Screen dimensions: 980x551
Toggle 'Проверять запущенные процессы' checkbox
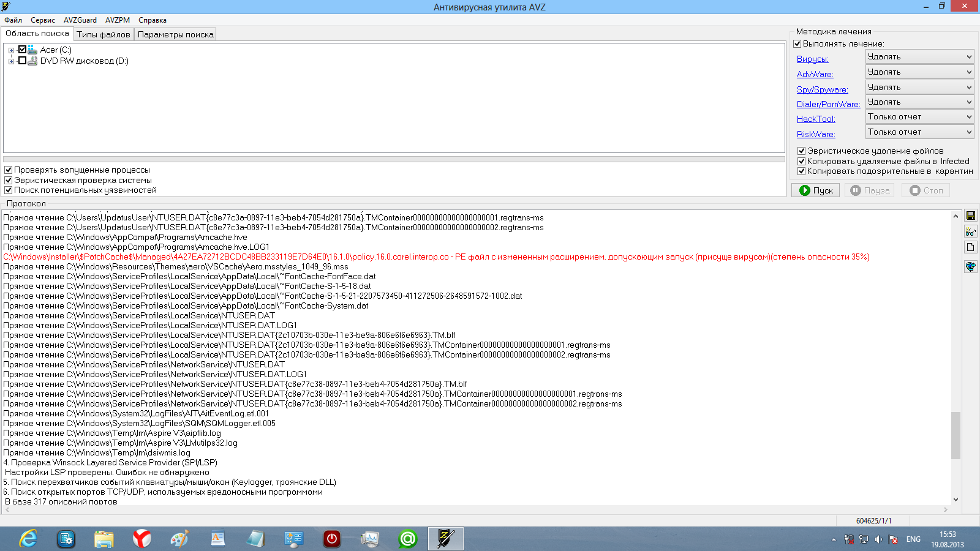[9, 170]
